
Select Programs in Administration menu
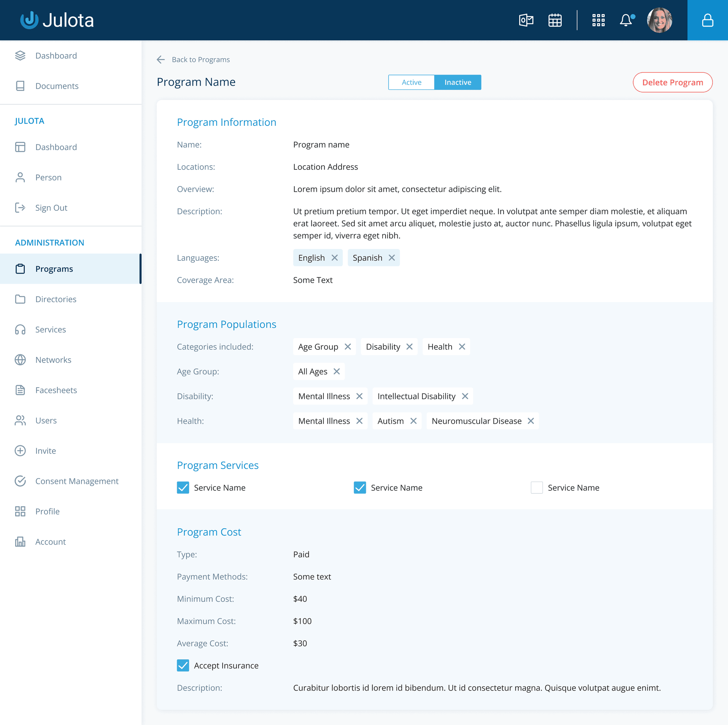[71, 269]
